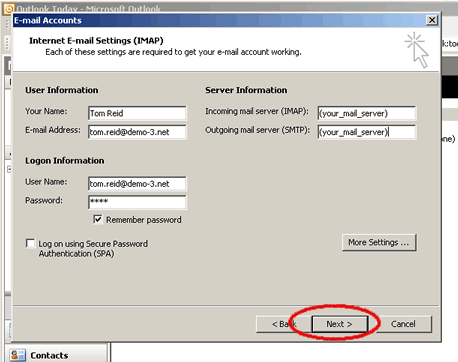Image resolution: width=458 pixels, height=362 pixels.
Task: Select the E-mail Address text box
Action: tap(137, 132)
